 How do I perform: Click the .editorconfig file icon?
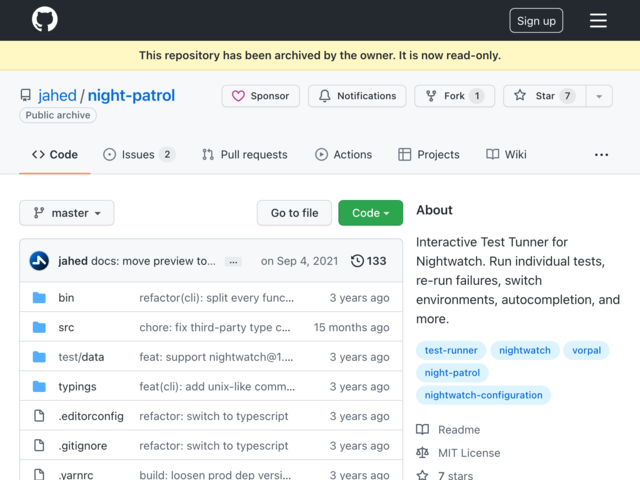(39, 416)
